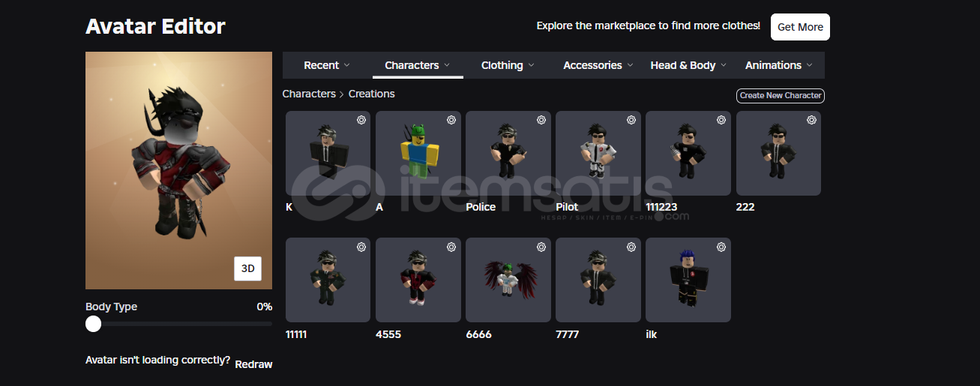Click the Get More button
This screenshot has height=386, width=980.
click(x=800, y=27)
